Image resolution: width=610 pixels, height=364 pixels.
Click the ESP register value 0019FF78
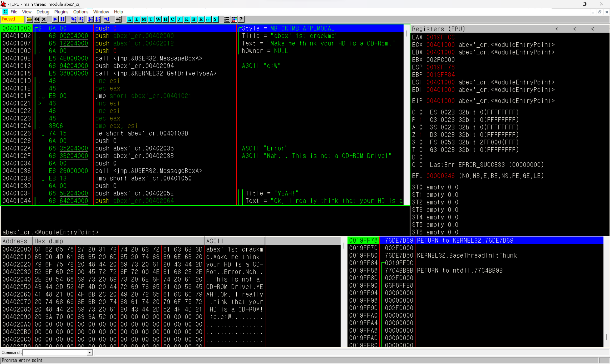[x=440, y=67]
